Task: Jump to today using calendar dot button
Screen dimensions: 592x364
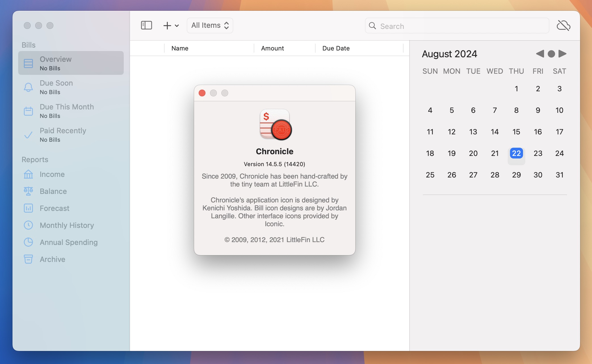Action: pyautogui.click(x=551, y=54)
